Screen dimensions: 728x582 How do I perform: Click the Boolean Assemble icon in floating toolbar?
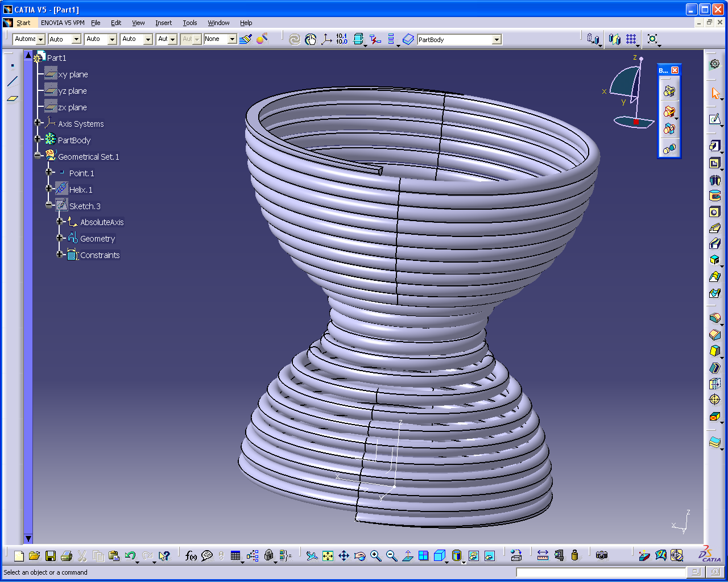coord(669,92)
